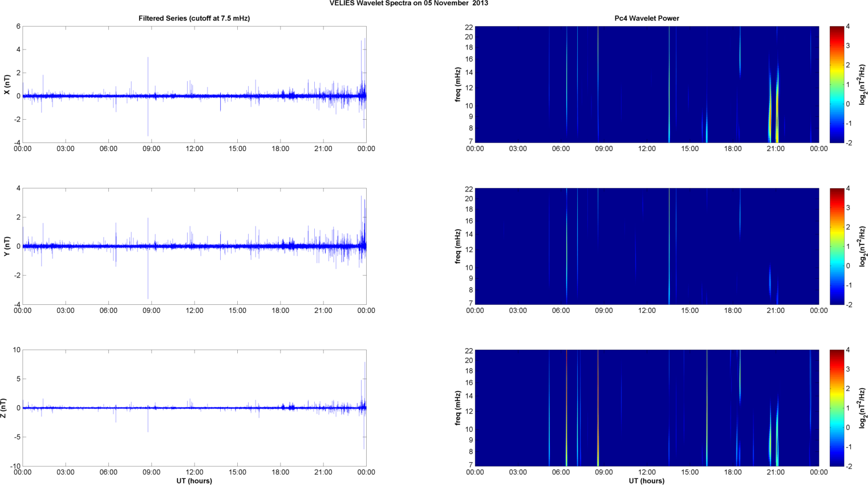The width and height of the screenshot is (868, 485).
Task: Click the X (nT) axis label
Action: point(7,84)
